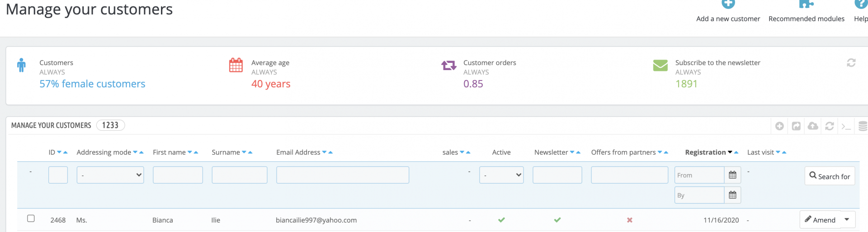
Task: Toggle Newsletter checkmark for Bianca Ilie
Action: tap(557, 220)
